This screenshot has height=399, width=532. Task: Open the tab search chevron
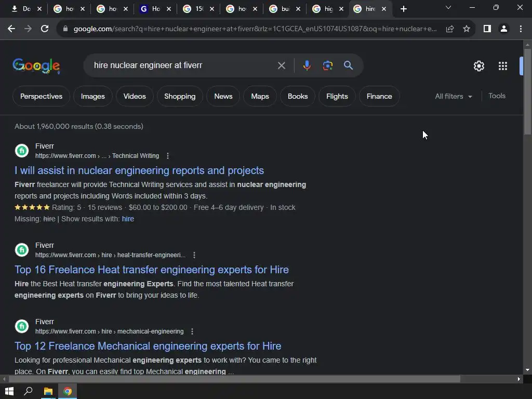pyautogui.click(x=448, y=7)
